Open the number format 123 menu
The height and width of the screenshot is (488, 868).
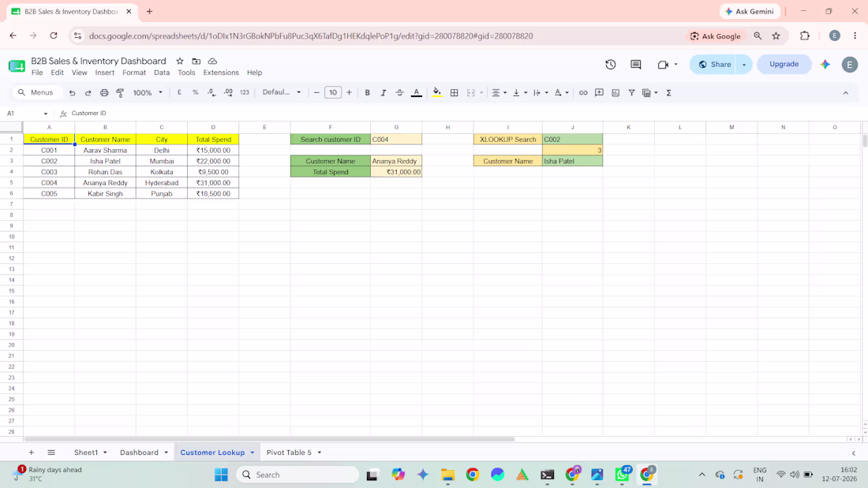[x=245, y=93]
